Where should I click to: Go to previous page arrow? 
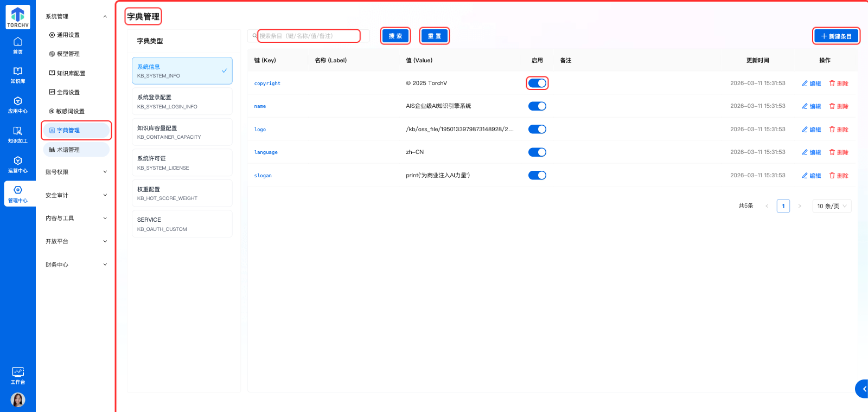pyautogui.click(x=767, y=206)
